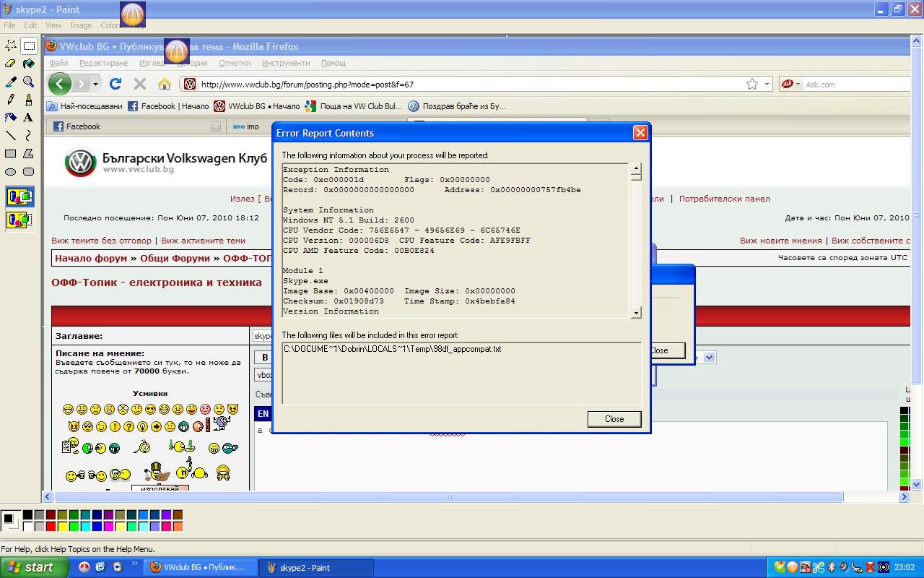
Task: Open the Ask.com search engine dropdown
Action: tap(798, 85)
